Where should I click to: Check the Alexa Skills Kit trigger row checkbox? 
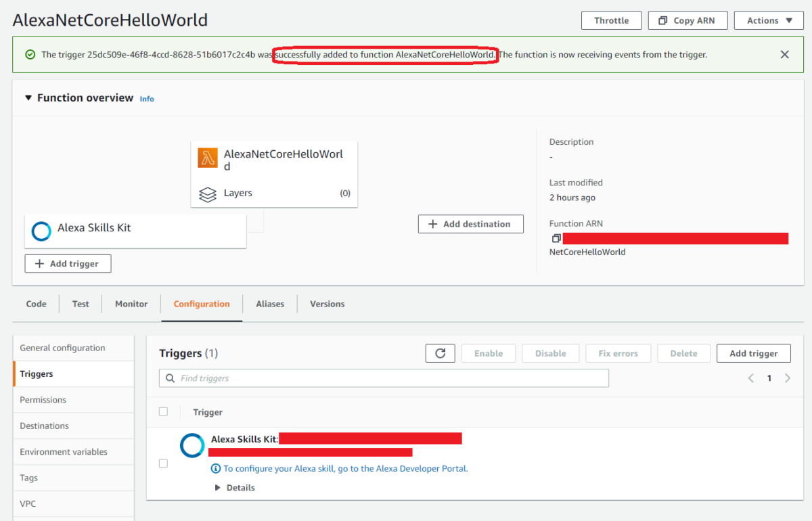click(163, 463)
